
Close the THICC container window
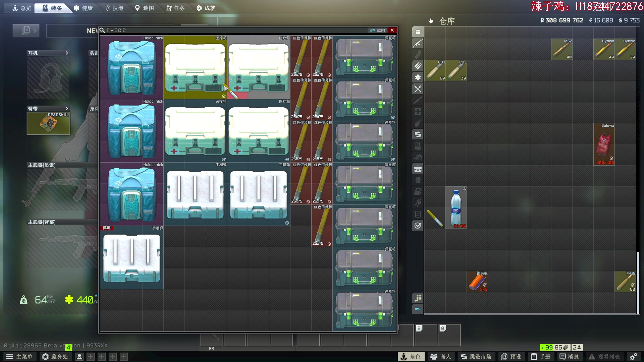point(392,30)
